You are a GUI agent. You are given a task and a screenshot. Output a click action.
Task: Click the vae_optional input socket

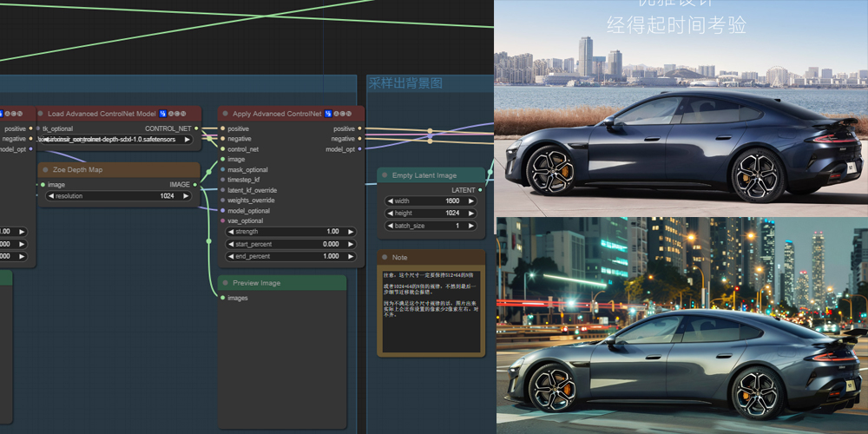tap(222, 220)
